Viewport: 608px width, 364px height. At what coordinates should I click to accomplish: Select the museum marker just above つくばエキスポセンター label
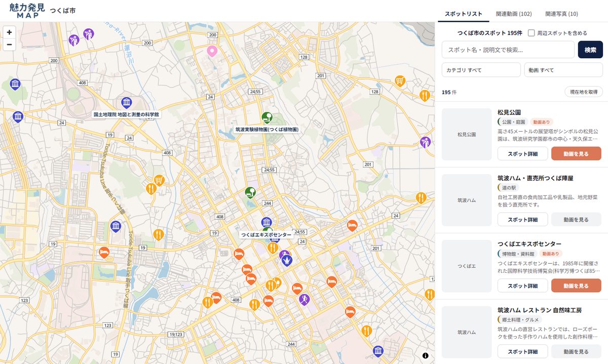point(267,222)
